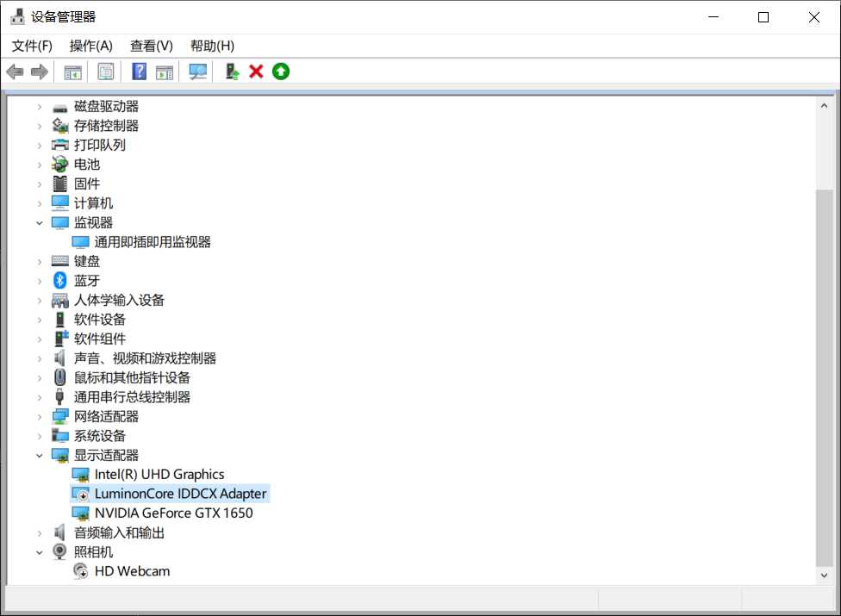Select the HD Webcam device entry

click(x=134, y=570)
